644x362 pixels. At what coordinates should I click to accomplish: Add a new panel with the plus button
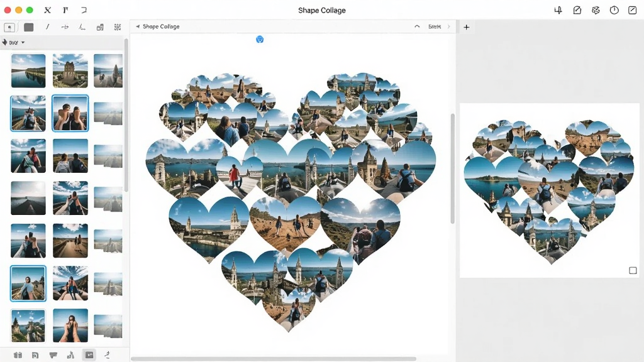(467, 27)
